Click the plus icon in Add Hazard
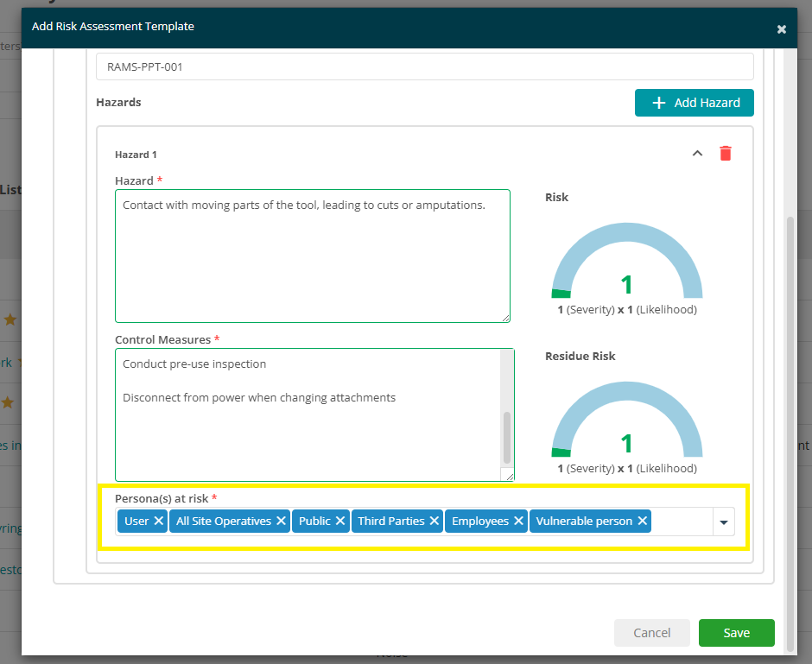Viewport: 812px width, 664px height. click(x=658, y=103)
